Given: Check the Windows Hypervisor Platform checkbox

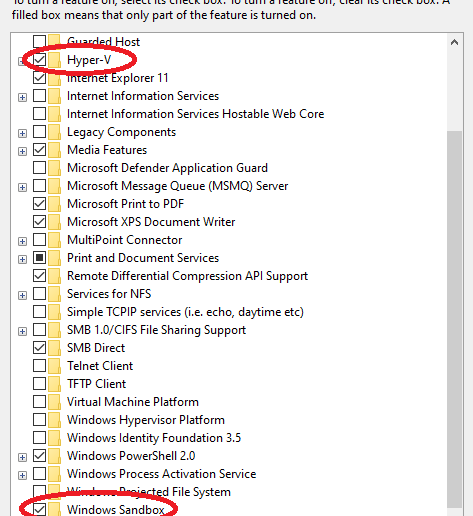Looking at the screenshot, I should [39, 420].
